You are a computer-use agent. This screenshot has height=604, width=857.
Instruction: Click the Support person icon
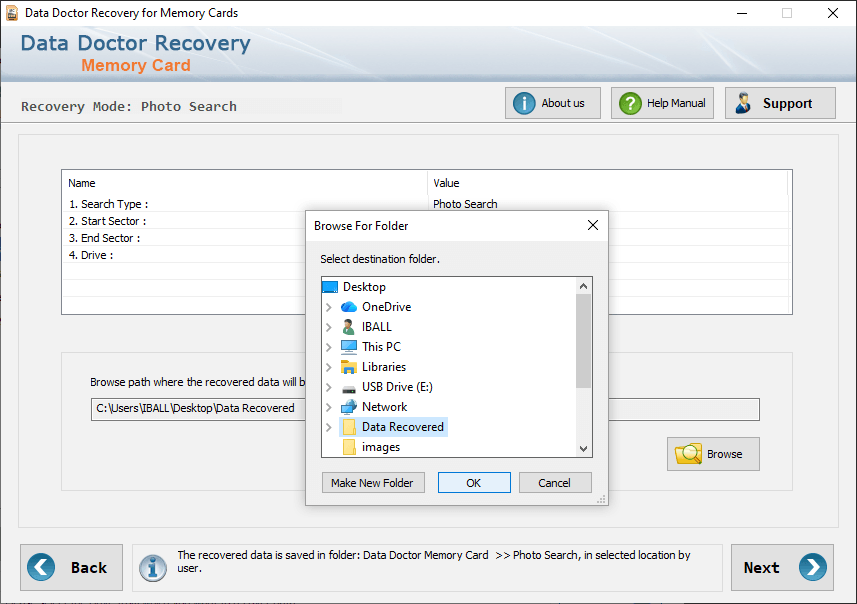[x=743, y=103]
